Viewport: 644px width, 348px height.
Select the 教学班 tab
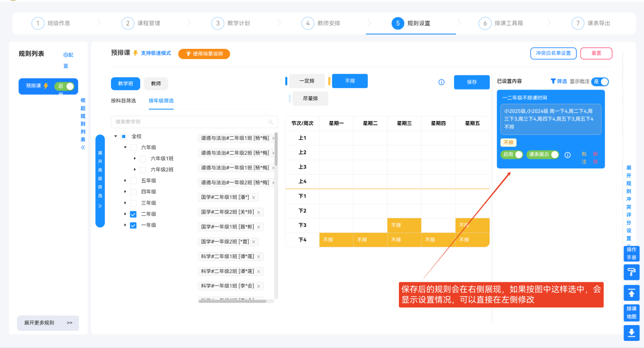(125, 84)
